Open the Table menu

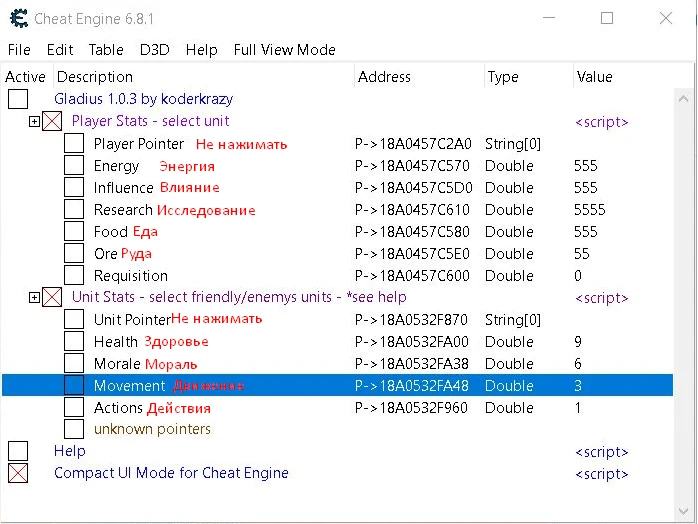click(x=106, y=50)
